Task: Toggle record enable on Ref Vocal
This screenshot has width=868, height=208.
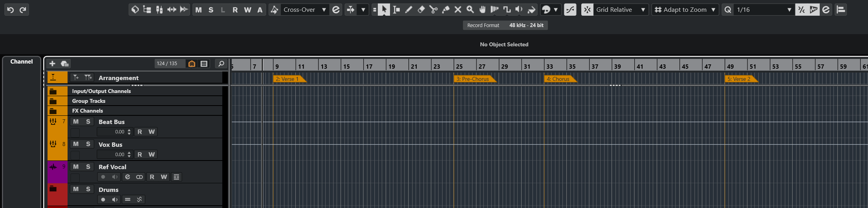Action: click(103, 177)
